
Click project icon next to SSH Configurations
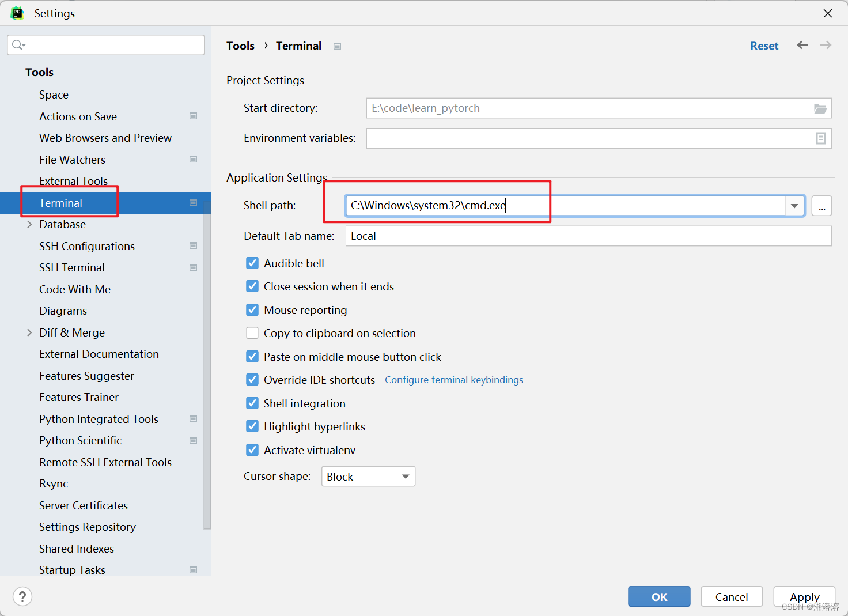pyautogui.click(x=194, y=245)
